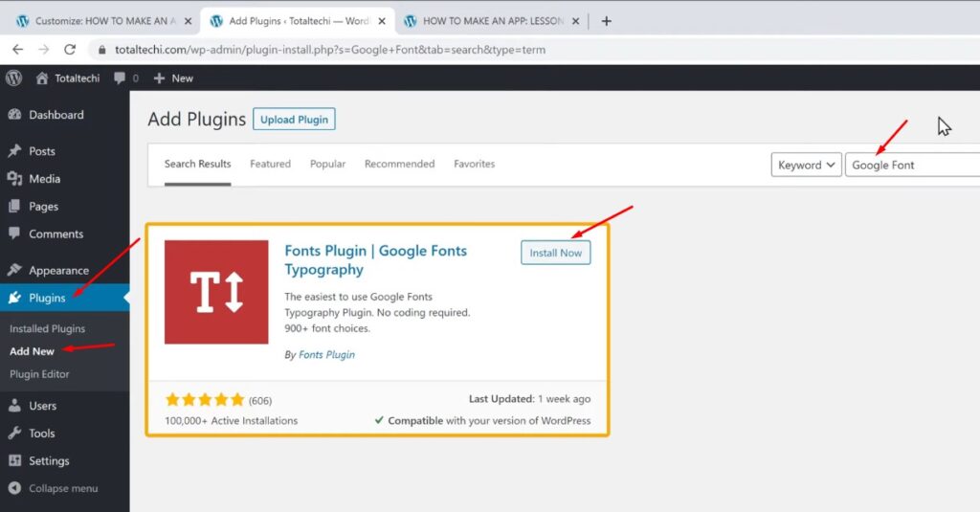Switch to the Featured tab

[270, 164]
